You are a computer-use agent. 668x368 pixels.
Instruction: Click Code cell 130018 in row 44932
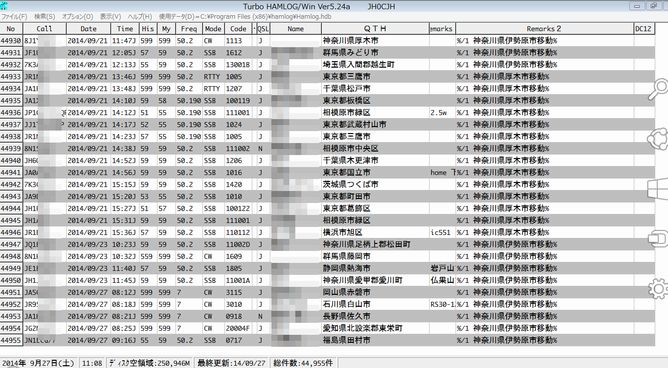[x=238, y=65]
